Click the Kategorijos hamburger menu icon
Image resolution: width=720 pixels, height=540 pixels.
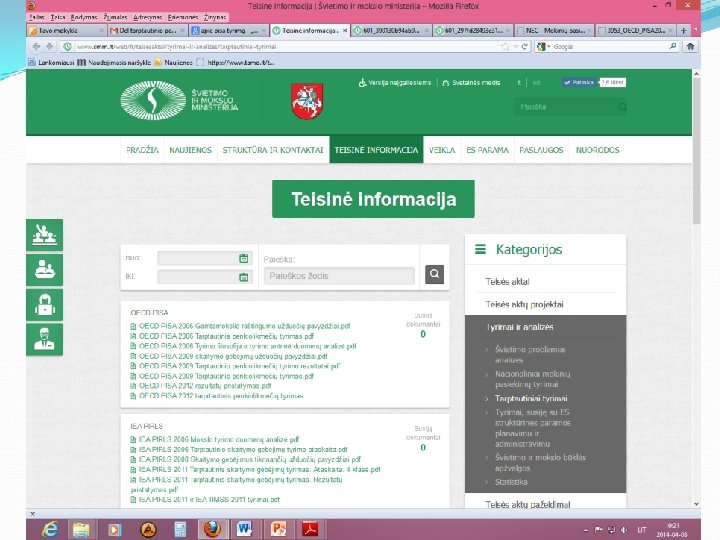pos(480,249)
